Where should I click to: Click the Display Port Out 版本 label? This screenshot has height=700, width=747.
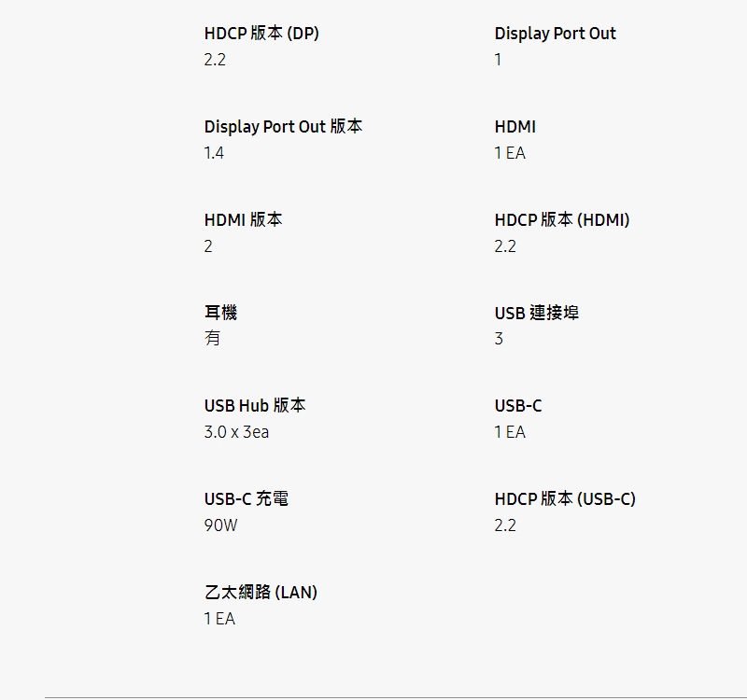283,127
